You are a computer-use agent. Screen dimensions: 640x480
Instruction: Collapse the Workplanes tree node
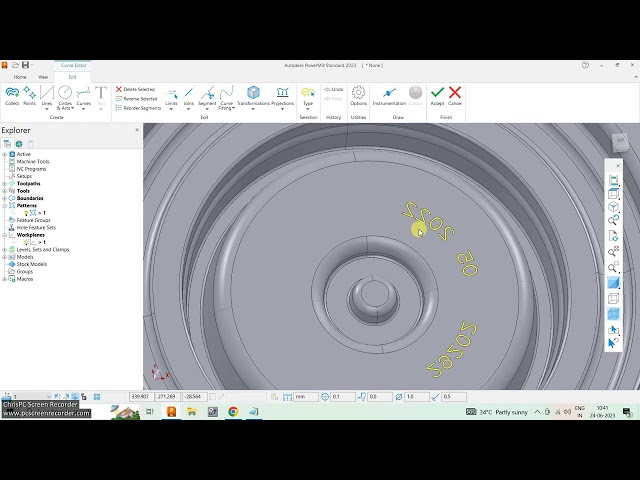4,235
